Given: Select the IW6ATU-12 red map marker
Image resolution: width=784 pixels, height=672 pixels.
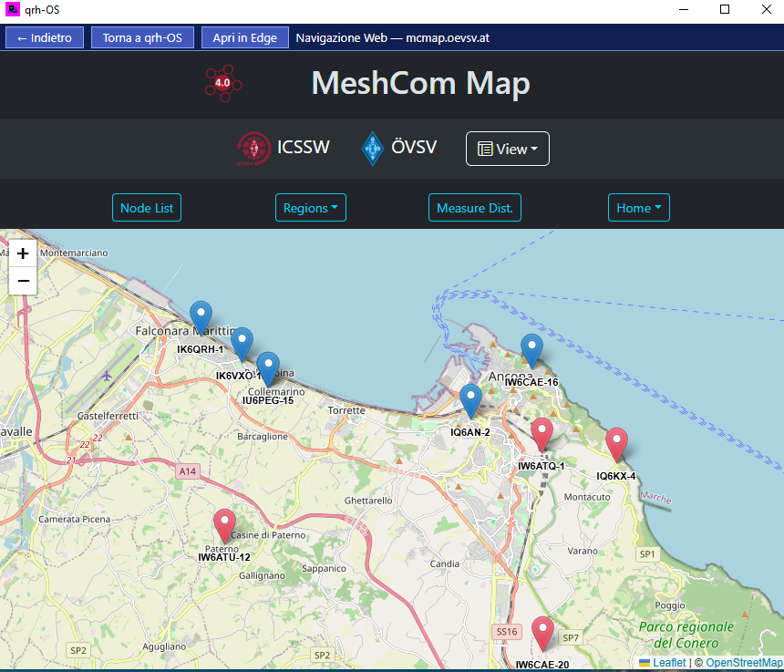Looking at the screenshot, I should (225, 526).
